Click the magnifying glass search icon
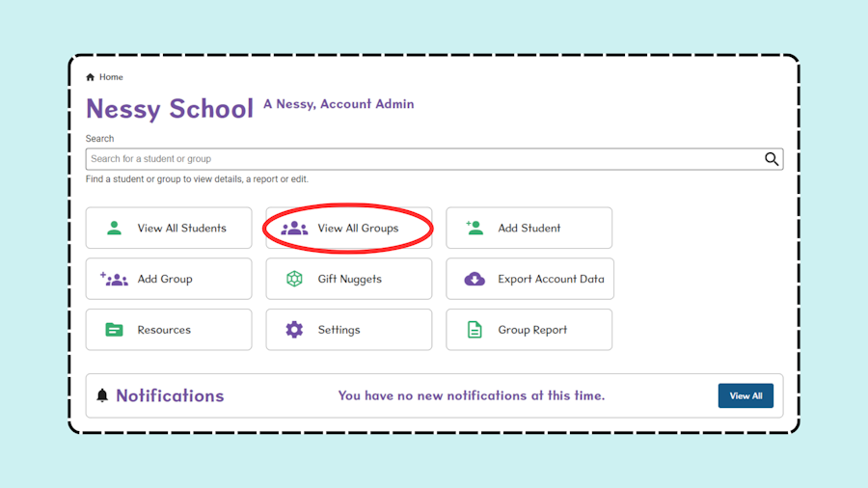The image size is (868, 488). pyautogui.click(x=772, y=159)
